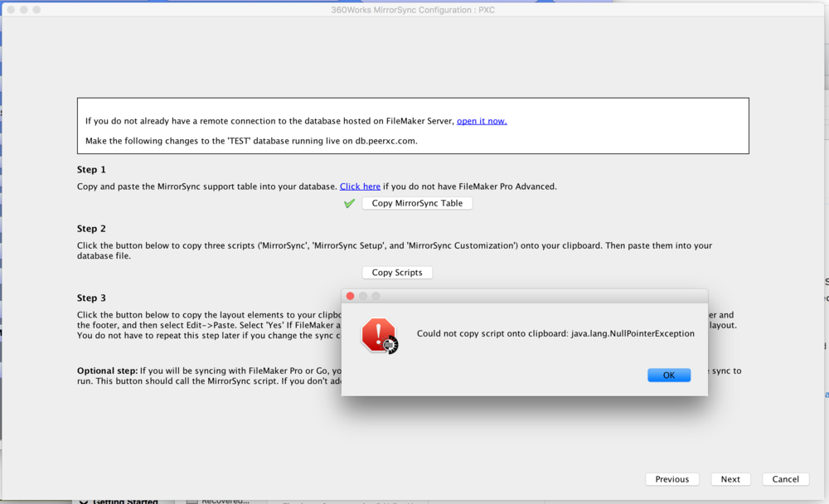The height and width of the screenshot is (504, 829).
Task: Click the 'TEST' database instruction line
Action: coord(252,141)
